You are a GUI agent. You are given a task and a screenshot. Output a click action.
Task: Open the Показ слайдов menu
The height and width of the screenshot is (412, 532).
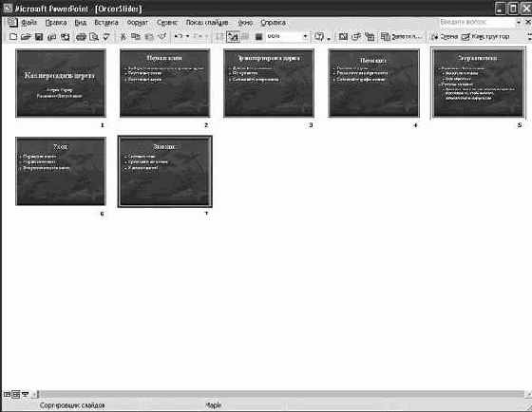(x=207, y=23)
